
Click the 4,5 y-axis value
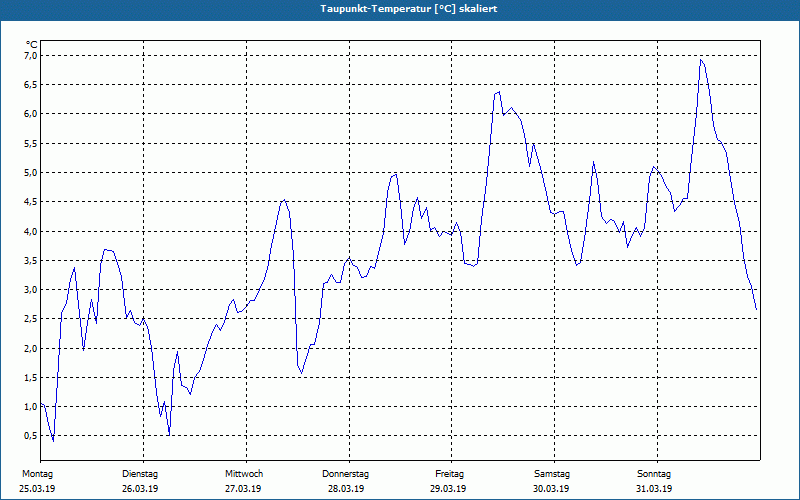31,202
